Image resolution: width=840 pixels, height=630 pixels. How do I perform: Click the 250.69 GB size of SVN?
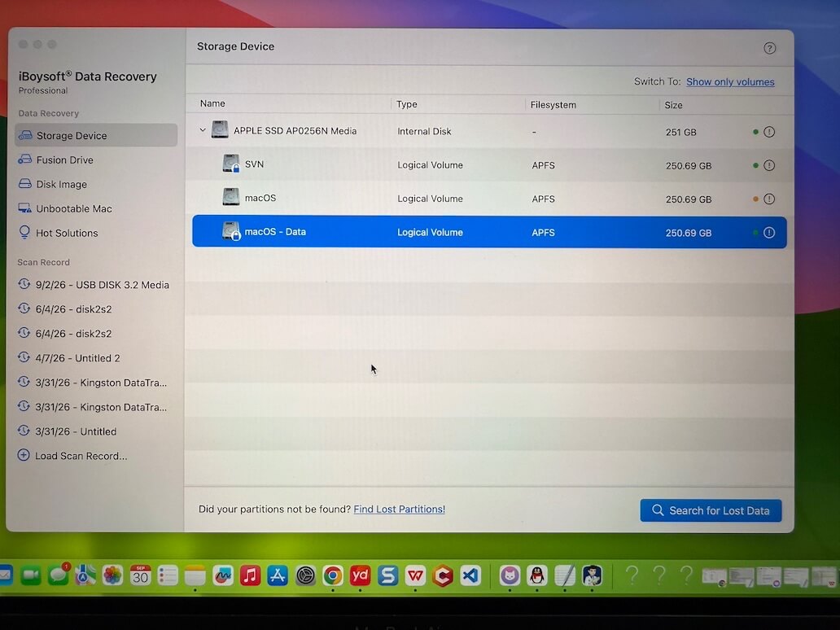(x=689, y=165)
